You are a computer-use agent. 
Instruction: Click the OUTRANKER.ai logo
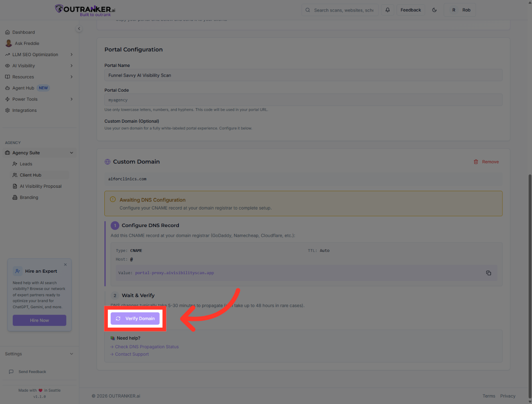pyautogui.click(x=85, y=10)
